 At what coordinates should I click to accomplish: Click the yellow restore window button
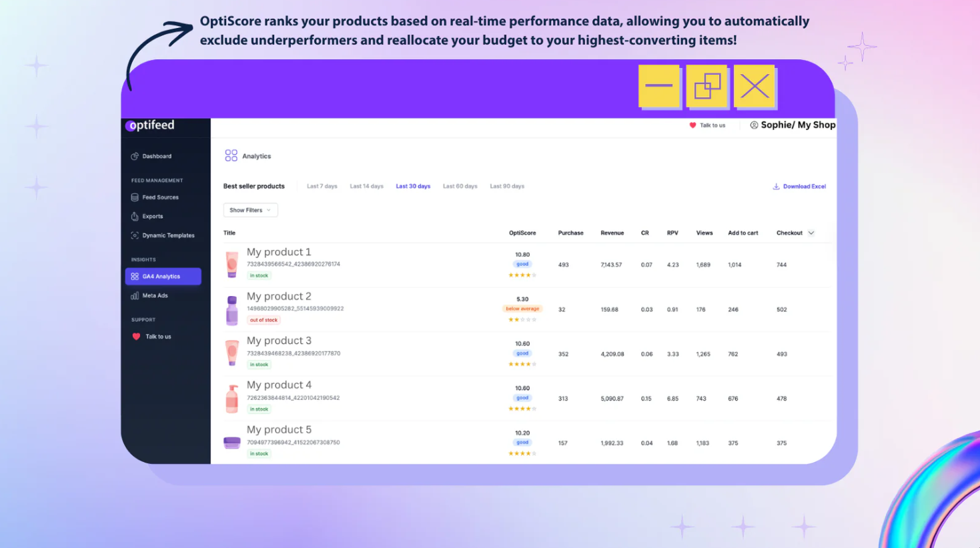[707, 86]
